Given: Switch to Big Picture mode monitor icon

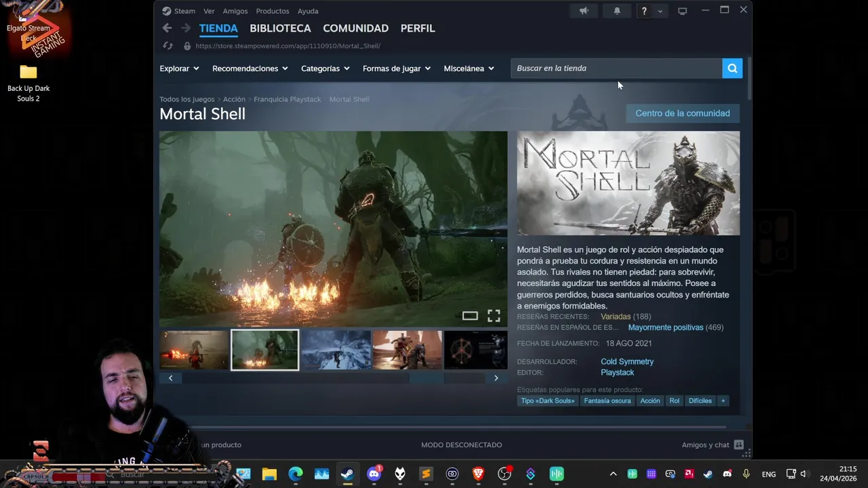Looking at the screenshot, I should [x=682, y=11].
